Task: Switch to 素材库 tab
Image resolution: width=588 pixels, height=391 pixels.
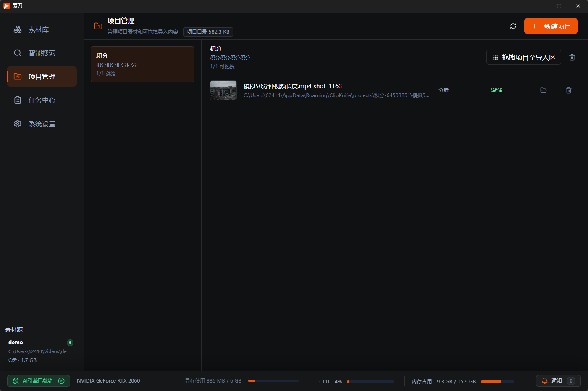Action: click(x=42, y=29)
